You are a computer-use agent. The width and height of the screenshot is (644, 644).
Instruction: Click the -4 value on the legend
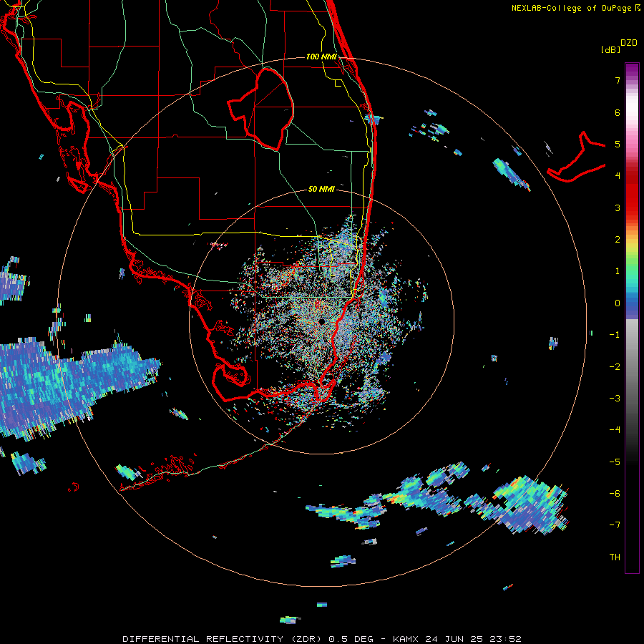[x=615, y=430]
